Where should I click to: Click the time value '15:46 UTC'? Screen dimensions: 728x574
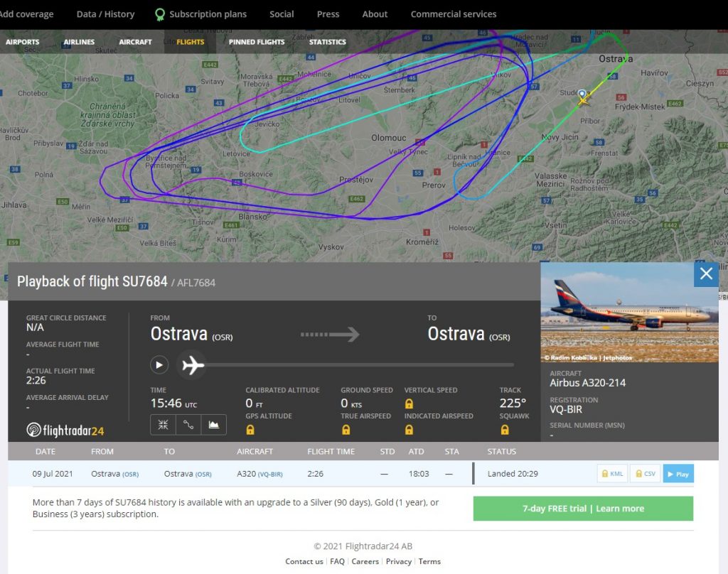point(173,404)
